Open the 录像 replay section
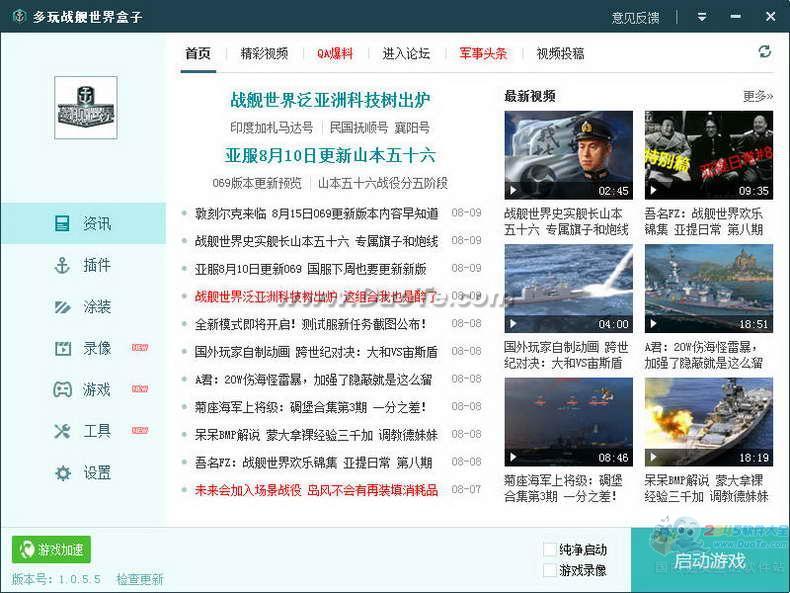This screenshot has width=790, height=593. click(83, 348)
